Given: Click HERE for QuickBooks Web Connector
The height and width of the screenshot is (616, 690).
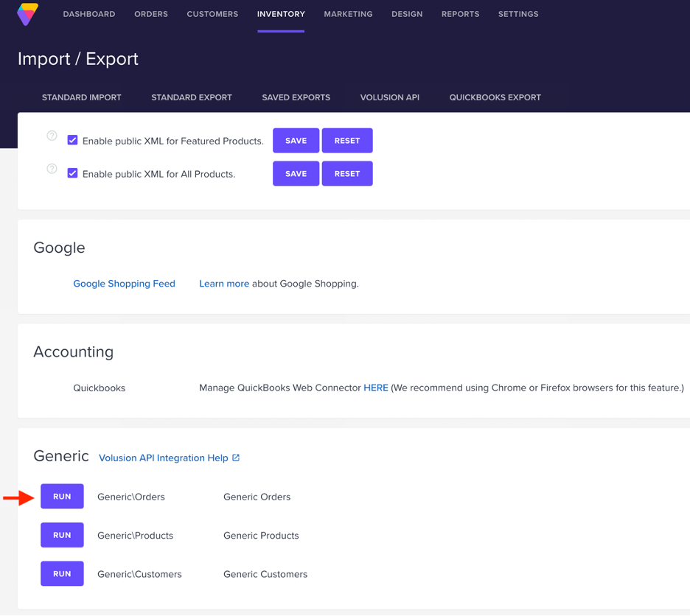Looking at the screenshot, I should click(376, 388).
